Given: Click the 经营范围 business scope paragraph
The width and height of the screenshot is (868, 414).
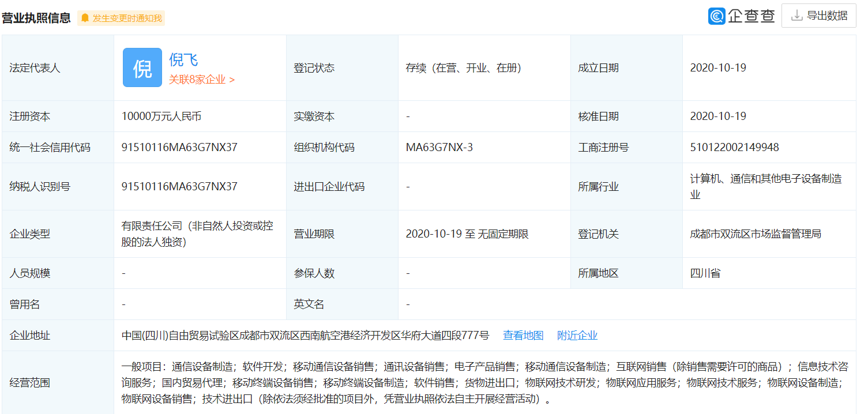Looking at the screenshot, I should pyautogui.click(x=484, y=383).
